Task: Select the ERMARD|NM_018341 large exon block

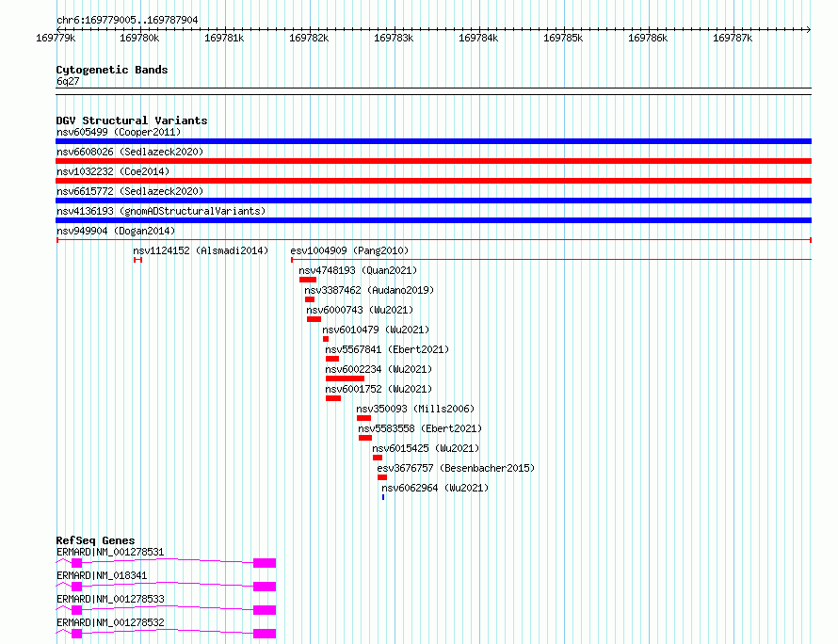Action: click(x=265, y=587)
